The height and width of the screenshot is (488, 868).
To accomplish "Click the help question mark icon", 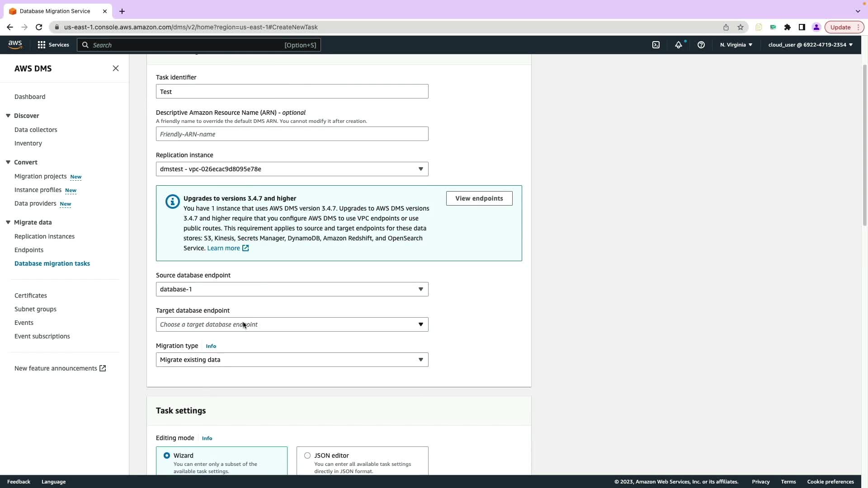I will (701, 45).
